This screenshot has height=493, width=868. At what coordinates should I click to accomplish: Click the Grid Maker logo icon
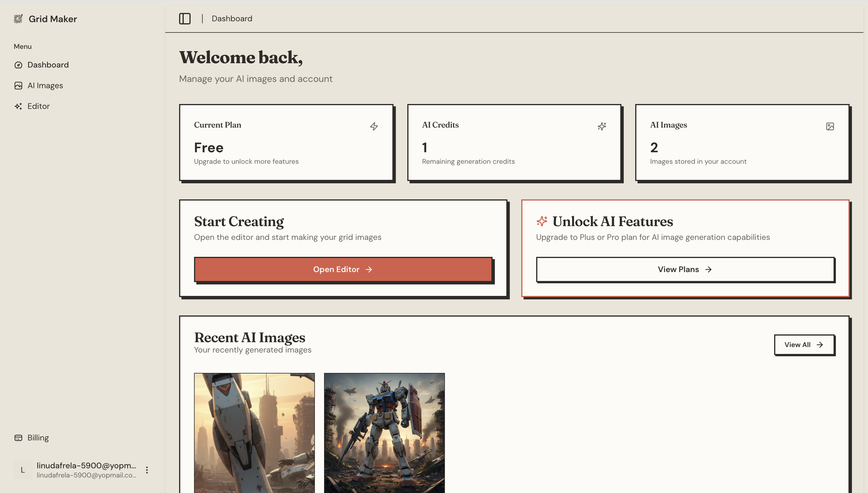(19, 19)
